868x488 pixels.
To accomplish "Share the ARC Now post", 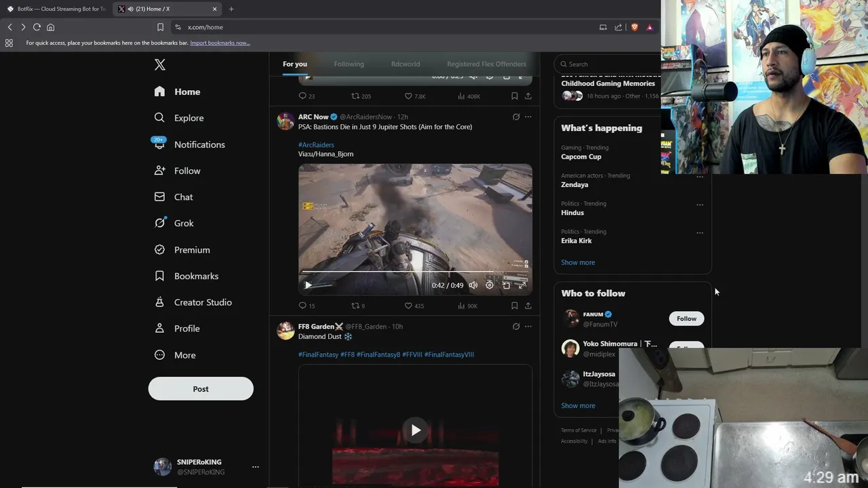I will point(528,306).
